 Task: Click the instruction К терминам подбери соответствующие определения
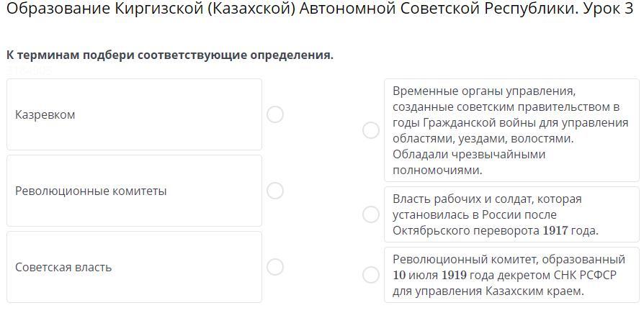click(170, 55)
